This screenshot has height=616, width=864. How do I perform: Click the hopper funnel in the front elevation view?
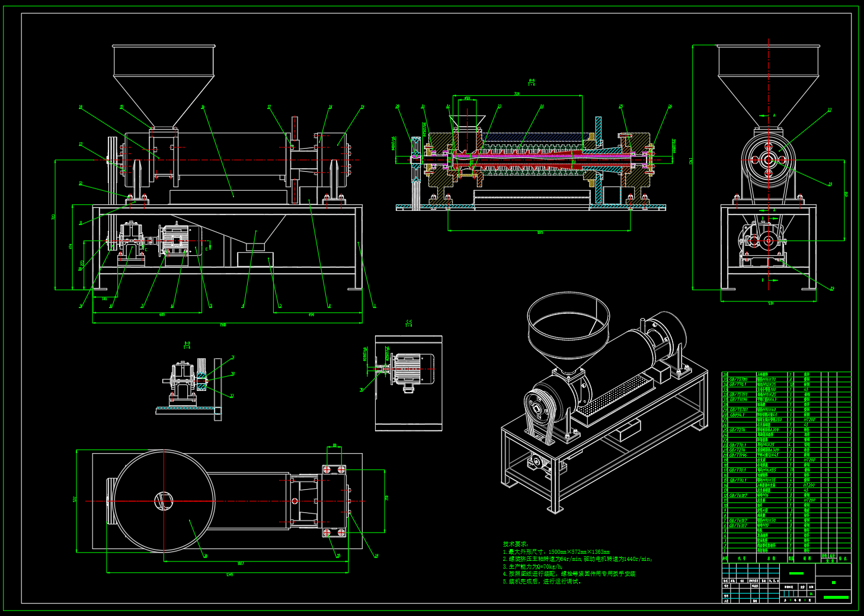coord(164,86)
